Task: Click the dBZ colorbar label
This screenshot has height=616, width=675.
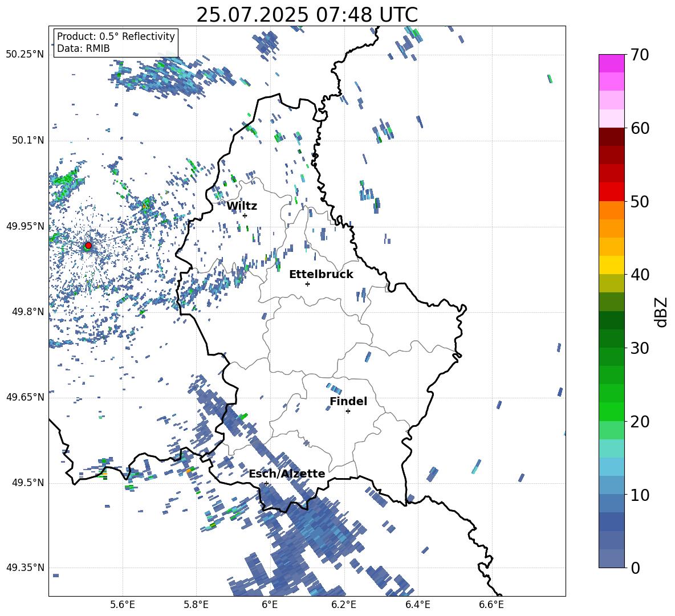Action: pyautogui.click(x=661, y=312)
